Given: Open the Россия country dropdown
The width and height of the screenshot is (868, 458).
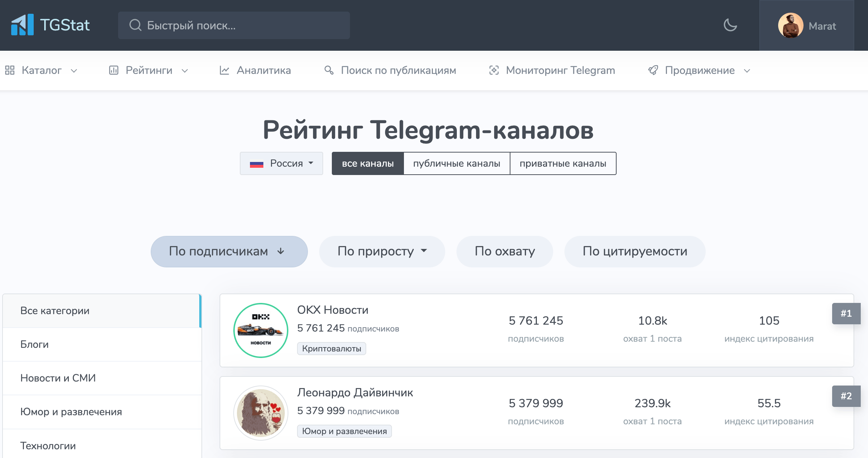Looking at the screenshot, I should pos(281,163).
